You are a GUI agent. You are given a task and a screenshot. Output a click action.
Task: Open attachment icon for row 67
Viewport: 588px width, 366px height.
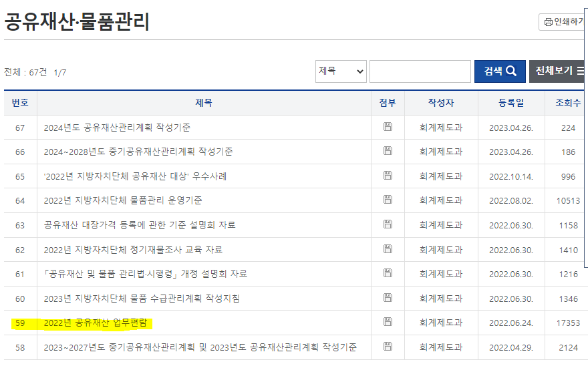pos(388,127)
